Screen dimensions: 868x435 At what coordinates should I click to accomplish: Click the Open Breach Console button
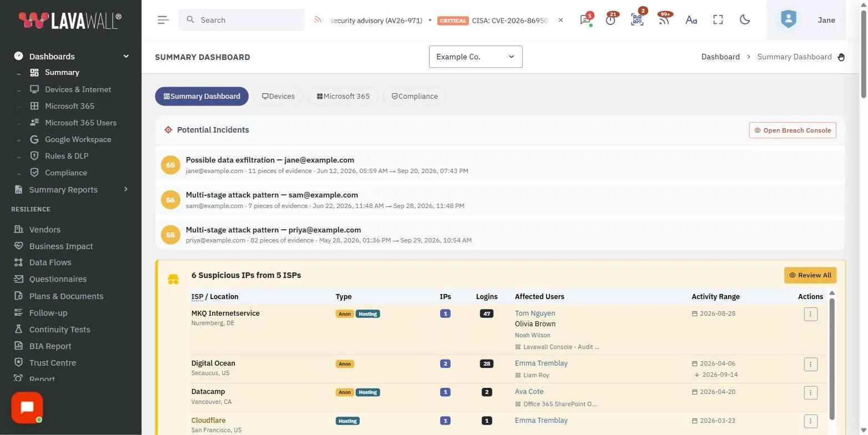793,130
